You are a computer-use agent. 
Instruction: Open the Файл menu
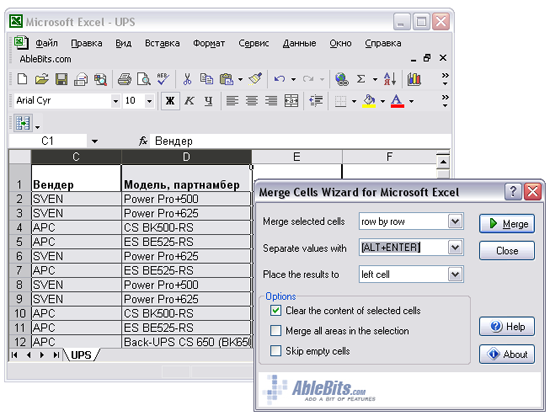coord(47,43)
